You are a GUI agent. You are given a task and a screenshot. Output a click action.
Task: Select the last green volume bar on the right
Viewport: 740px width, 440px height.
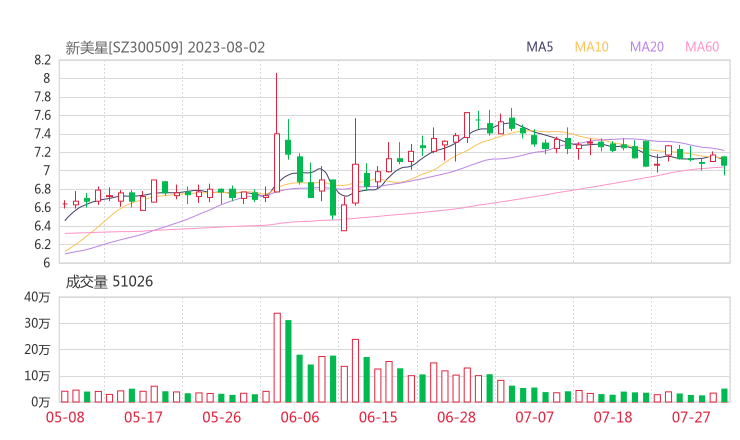pyautogui.click(x=724, y=396)
